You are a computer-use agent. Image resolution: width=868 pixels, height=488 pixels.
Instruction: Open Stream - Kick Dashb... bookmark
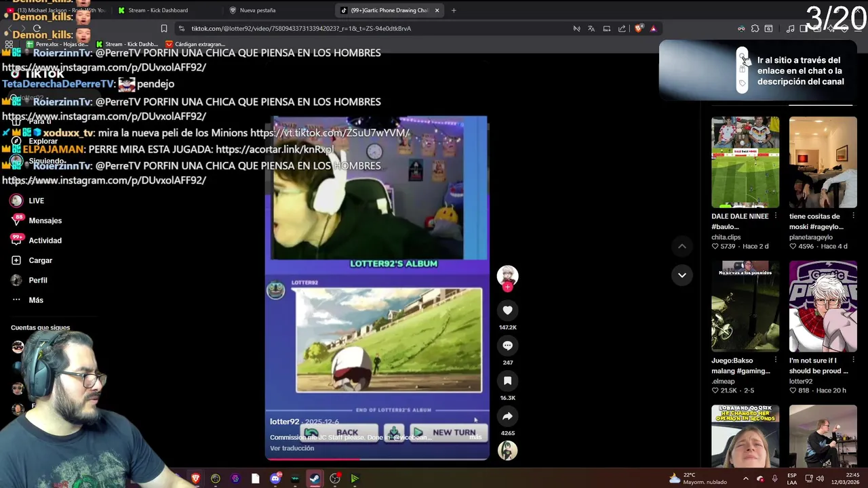click(x=126, y=44)
